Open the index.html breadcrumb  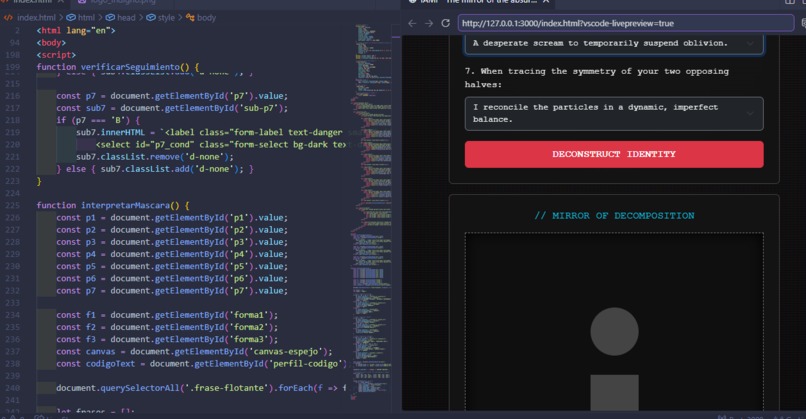(36, 17)
